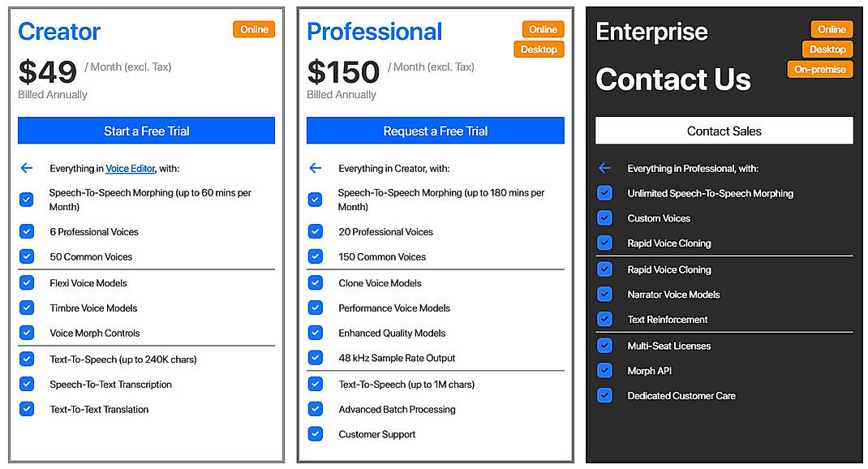
Task: Click the checkmark beside Advanced Batch Processing
Action: [316, 409]
